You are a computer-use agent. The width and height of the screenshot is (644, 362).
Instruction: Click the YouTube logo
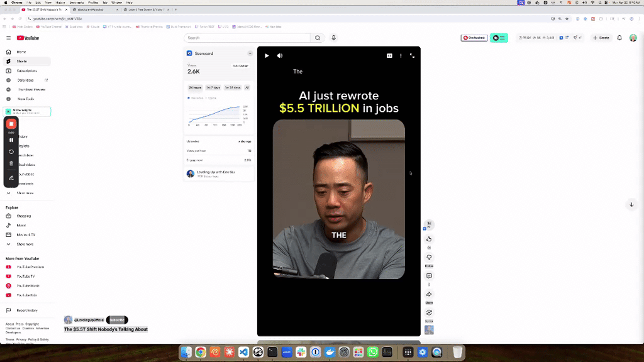coord(28,38)
